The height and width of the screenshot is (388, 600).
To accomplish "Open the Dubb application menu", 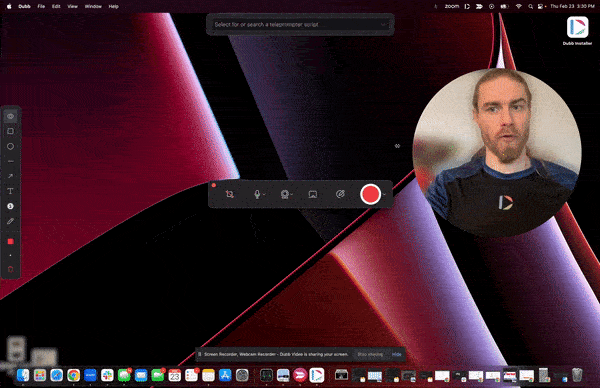I will coord(24,6).
